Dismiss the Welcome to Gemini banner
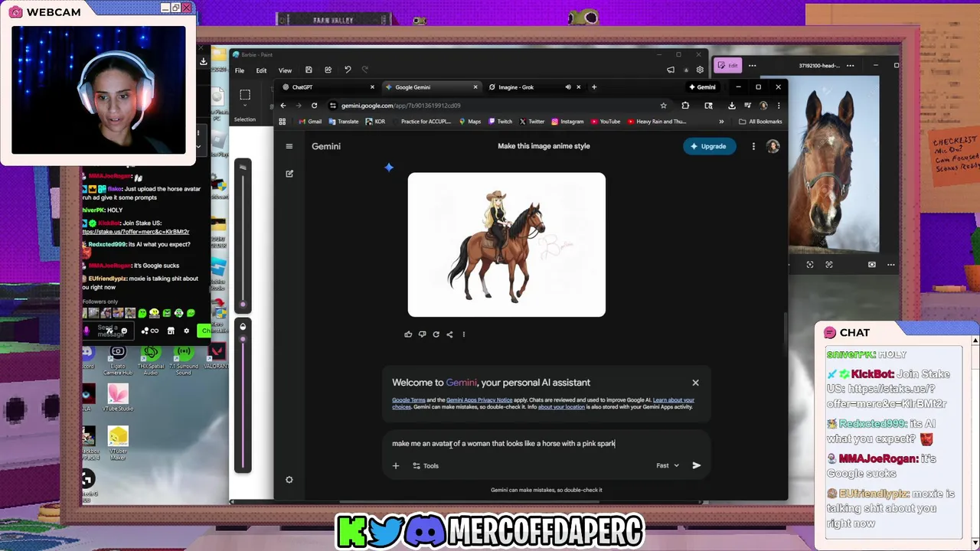This screenshot has width=980, height=551. (695, 383)
